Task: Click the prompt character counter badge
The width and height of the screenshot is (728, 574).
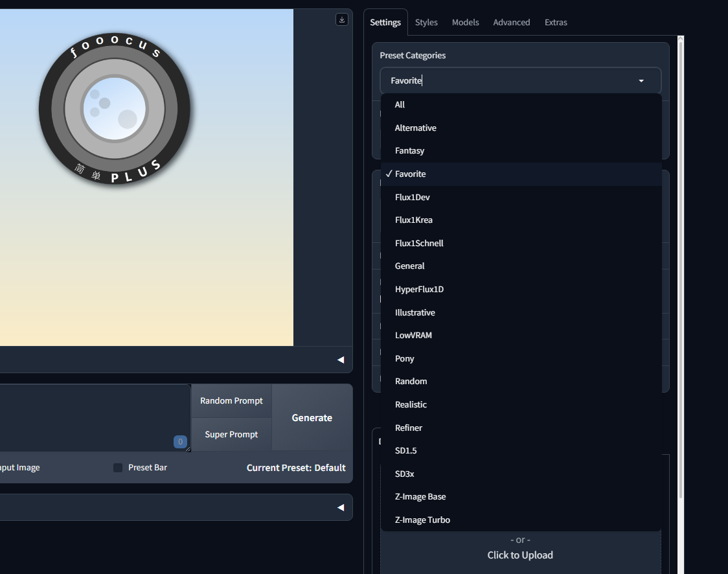Action: coord(180,442)
